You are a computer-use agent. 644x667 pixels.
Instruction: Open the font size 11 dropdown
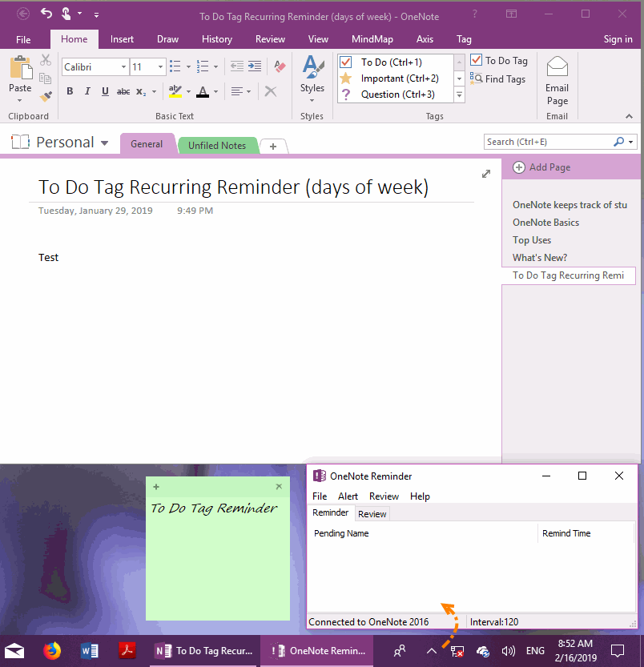pos(160,66)
